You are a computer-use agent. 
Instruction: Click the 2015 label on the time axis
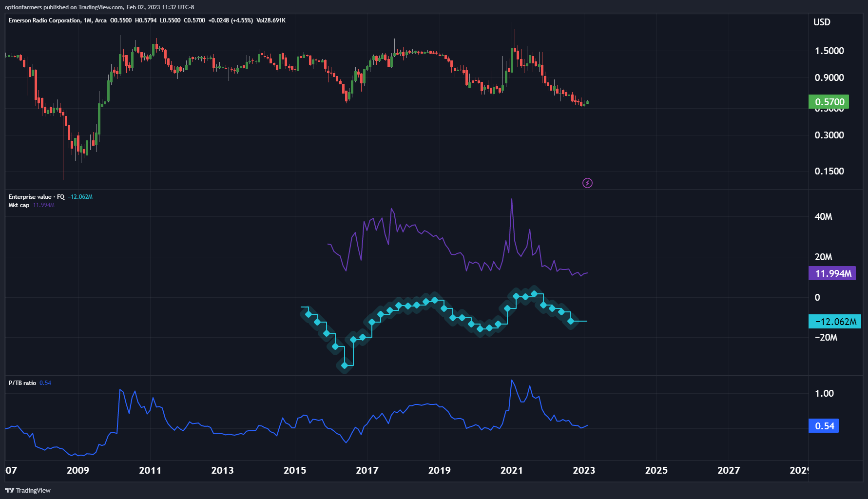coord(295,470)
